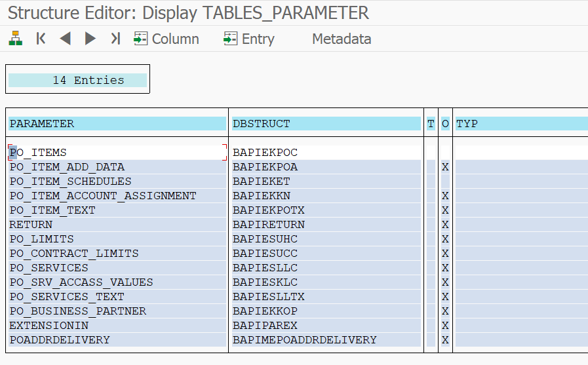Screen dimensions: 588x365
Task: Click the hierarchy display icon in toolbar
Action: click(x=15, y=38)
